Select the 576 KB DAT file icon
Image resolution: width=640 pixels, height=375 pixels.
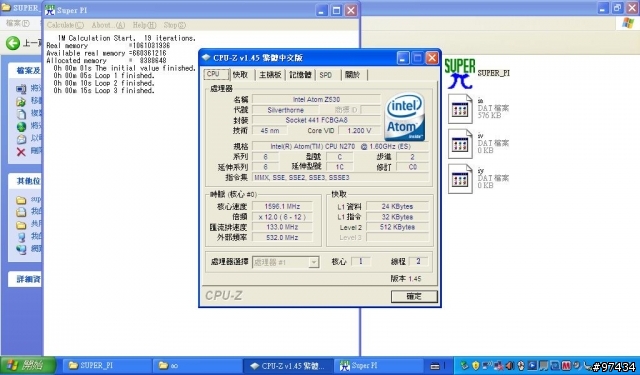(460, 109)
